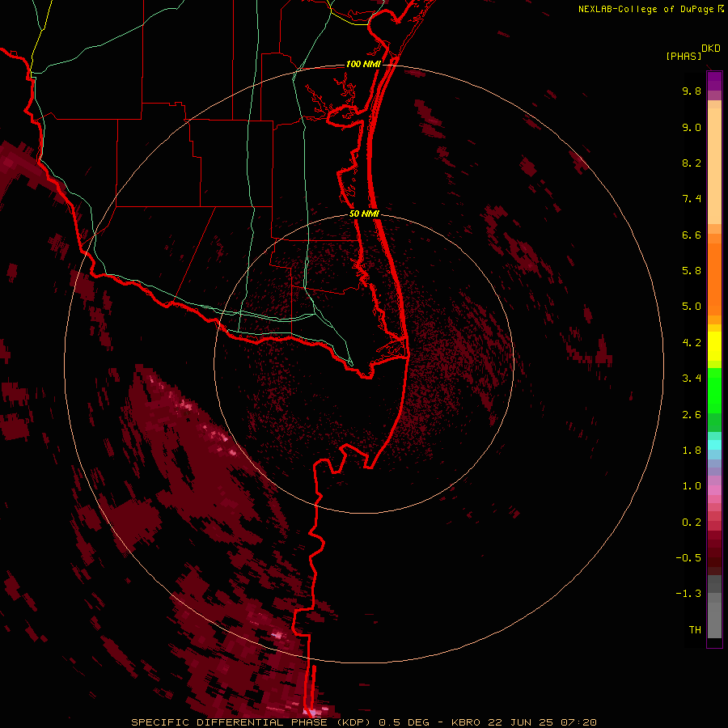Select the -0.5 scale label
Image resolution: width=728 pixels, height=728 pixels.
(x=688, y=558)
